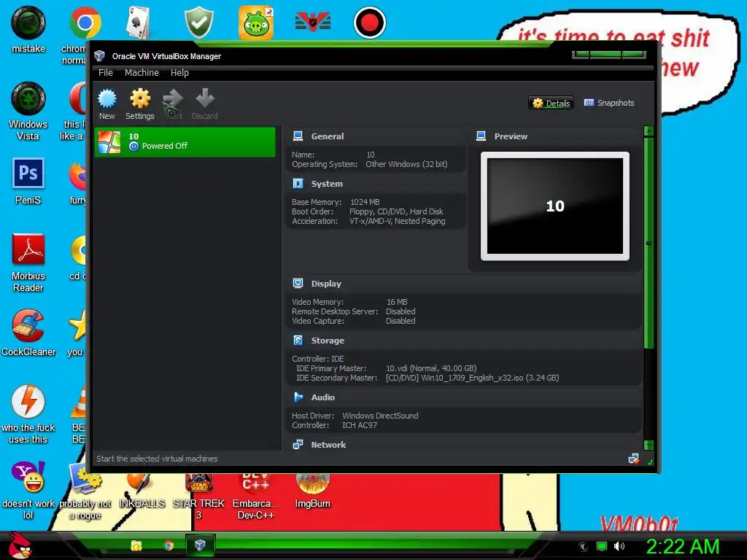
Task: Select the VM named 10 in list
Action: (185, 141)
